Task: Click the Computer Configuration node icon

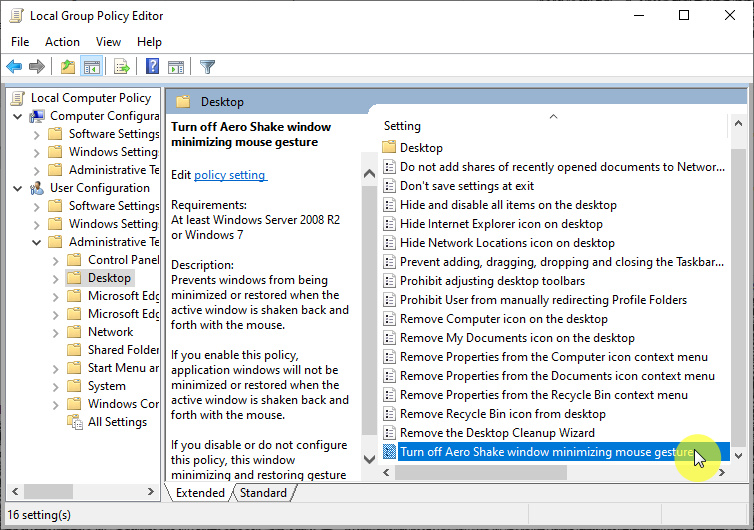Action: coord(37,116)
